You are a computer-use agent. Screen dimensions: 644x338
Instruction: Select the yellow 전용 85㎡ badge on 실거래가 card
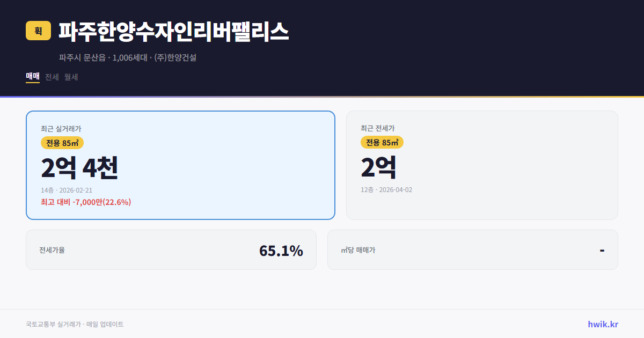61,143
